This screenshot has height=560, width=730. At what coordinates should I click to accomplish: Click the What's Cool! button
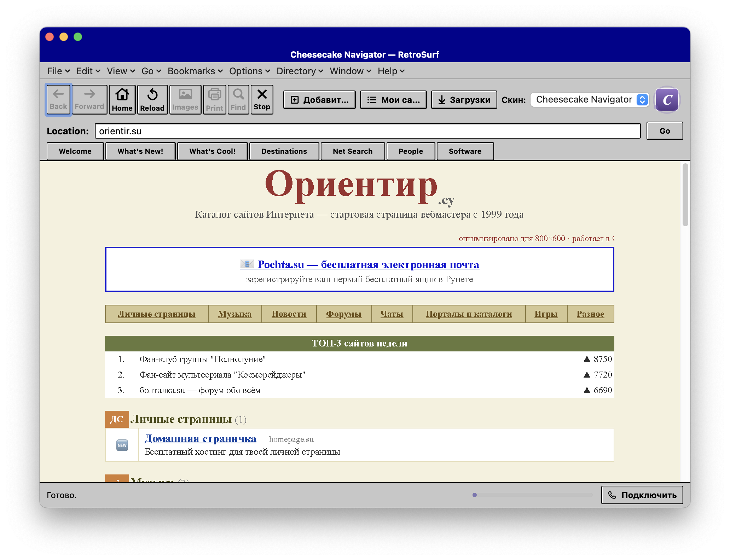[212, 151]
